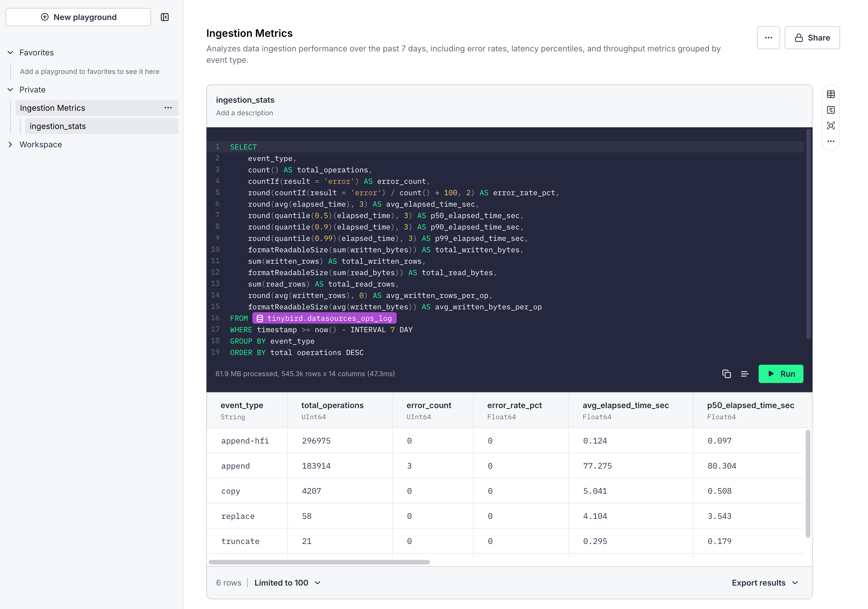This screenshot has height=609, width=868.
Task: Open more options ellipsis in the right panel
Action: [x=831, y=141]
